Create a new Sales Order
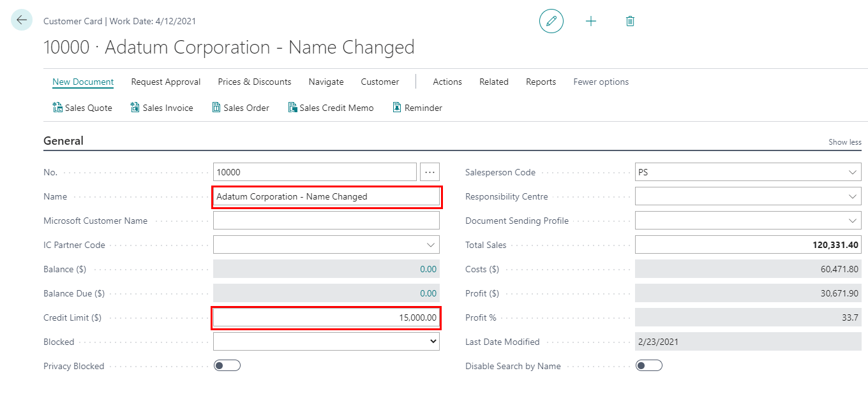This screenshot has height=394, width=868. coord(241,108)
